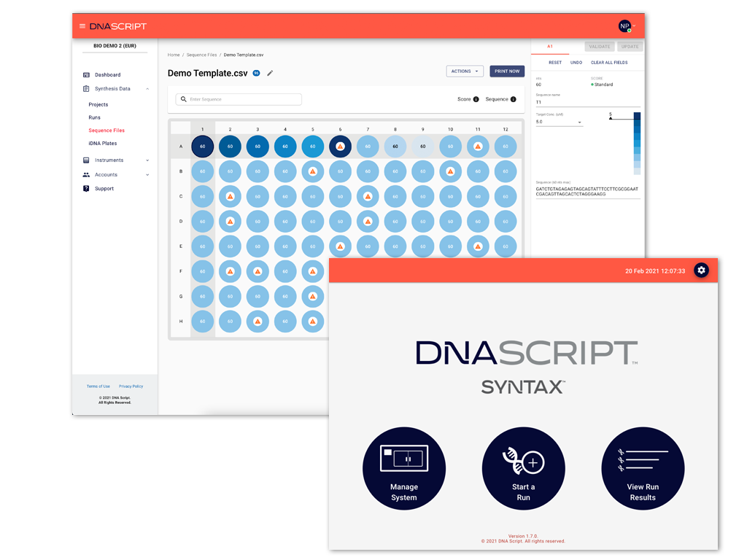Select row H header in the plate
Screen dimensions: 747x560
[x=181, y=322]
